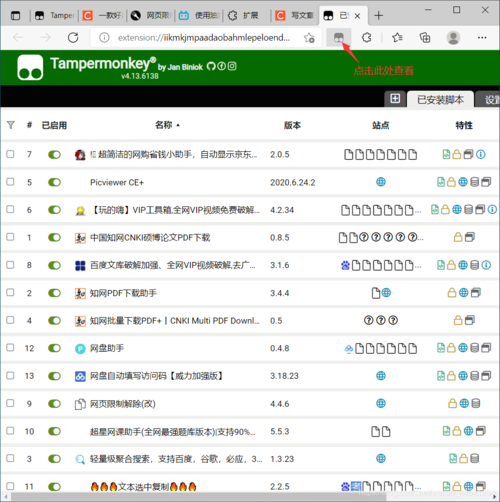
Task: Close the current 已安装脚本 browser tab
Action: [357, 16]
